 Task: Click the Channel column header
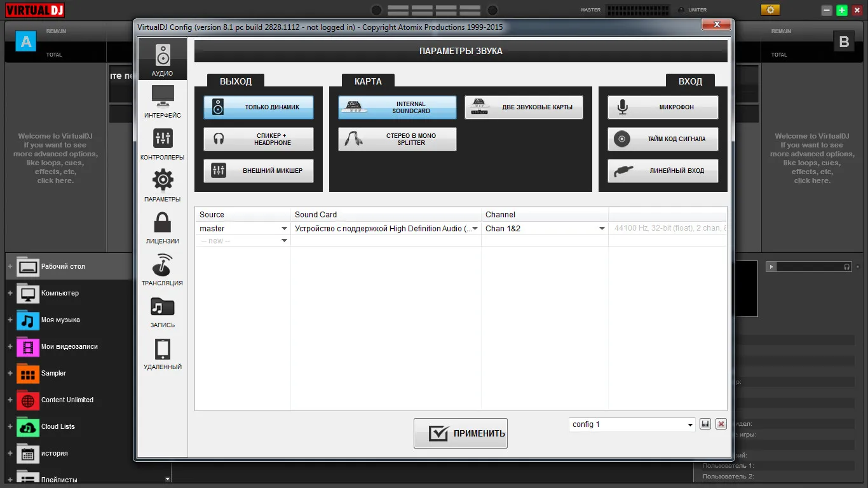coord(545,215)
